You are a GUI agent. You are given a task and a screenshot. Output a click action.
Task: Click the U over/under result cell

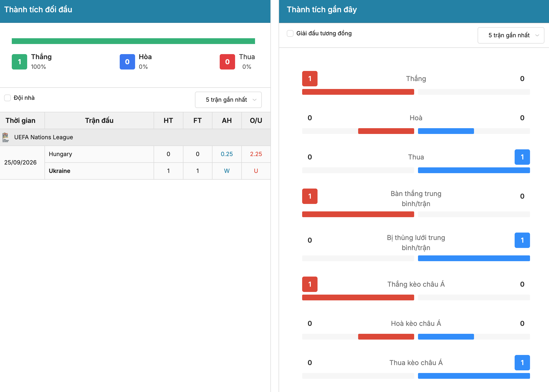tap(256, 171)
